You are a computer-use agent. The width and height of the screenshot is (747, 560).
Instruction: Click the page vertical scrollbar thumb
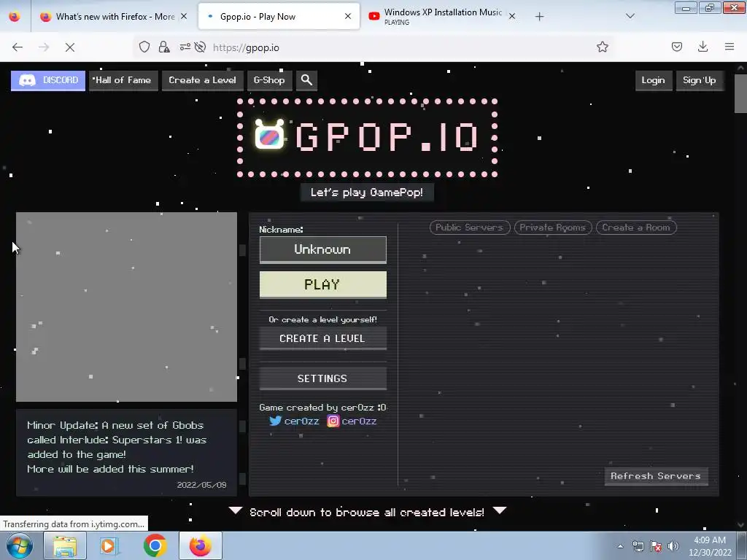click(741, 93)
